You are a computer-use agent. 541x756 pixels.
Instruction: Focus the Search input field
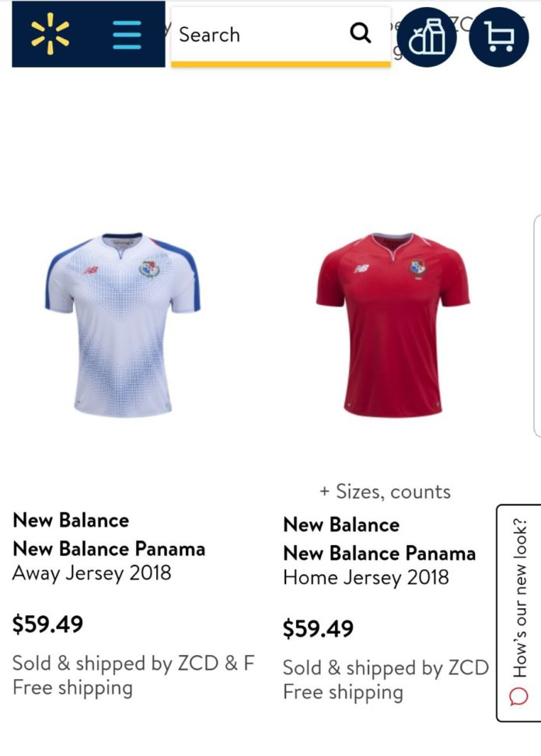[x=281, y=35]
